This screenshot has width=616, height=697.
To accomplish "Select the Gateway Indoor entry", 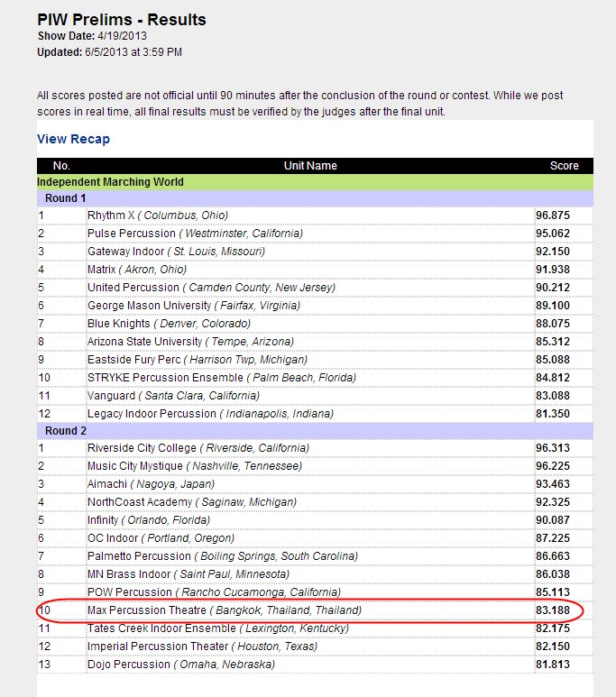I will 176,252.
